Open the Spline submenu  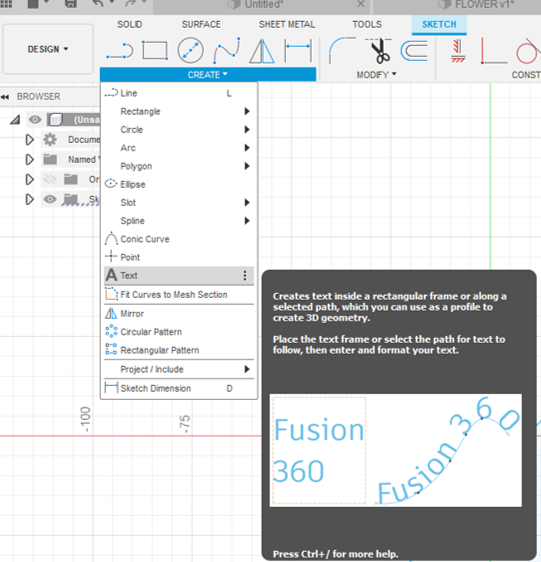[179, 221]
